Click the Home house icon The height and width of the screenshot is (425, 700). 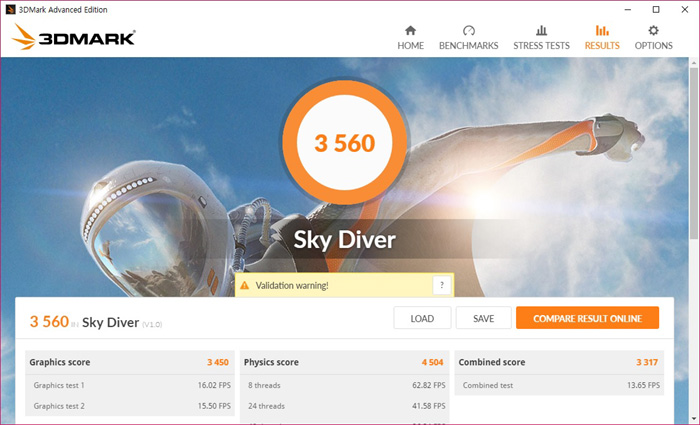click(x=410, y=30)
